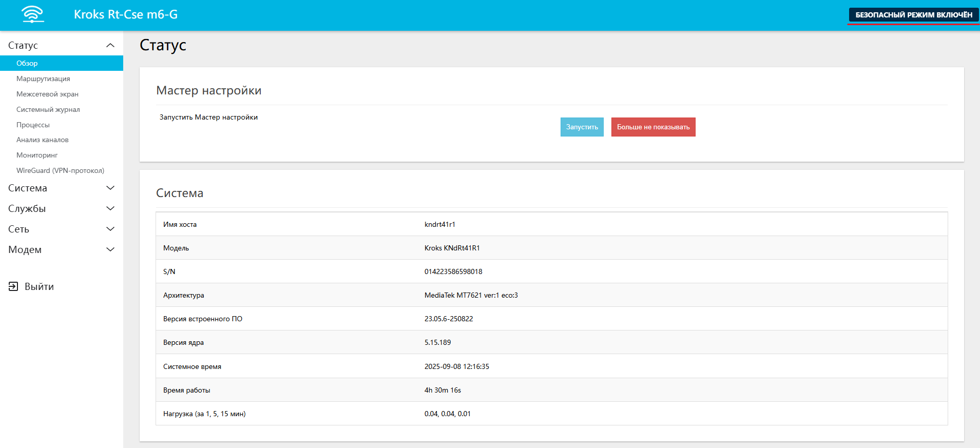980x448 pixels.
Task: Click the logout door icon
Action: coord(13,286)
